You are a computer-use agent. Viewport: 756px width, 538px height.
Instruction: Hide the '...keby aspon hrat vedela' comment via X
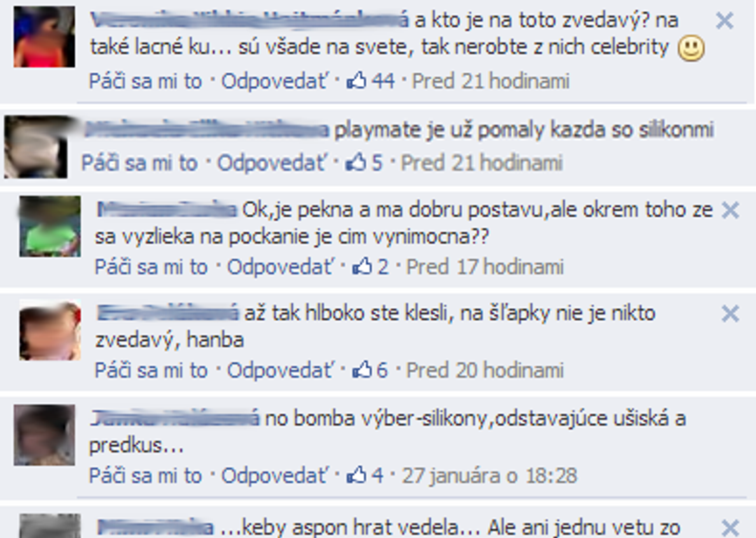click(730, 527)
